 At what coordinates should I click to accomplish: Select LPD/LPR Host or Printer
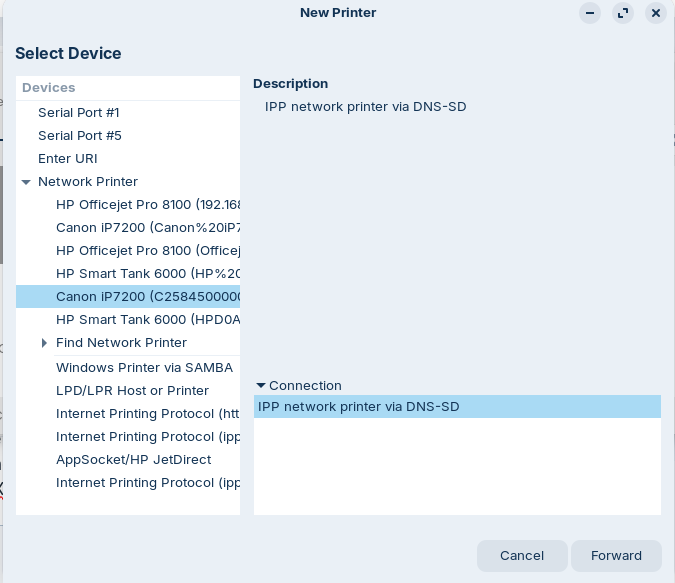click(x=132, y=391)
